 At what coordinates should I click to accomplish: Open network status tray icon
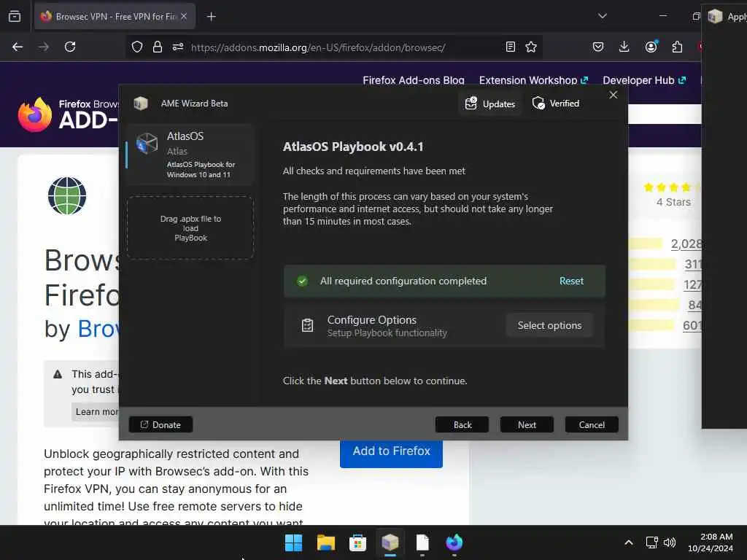(651, 542)
